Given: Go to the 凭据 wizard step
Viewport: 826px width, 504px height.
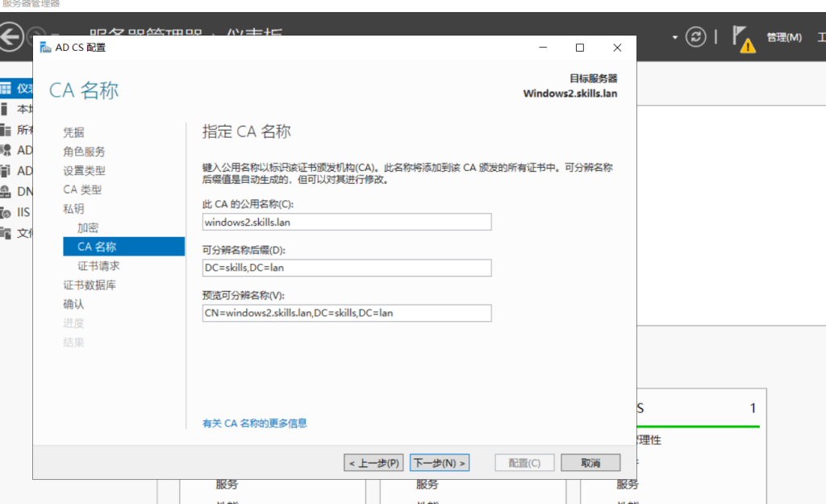Looking at the screenshot, I should pyautogui.click(x=73, y=132).
